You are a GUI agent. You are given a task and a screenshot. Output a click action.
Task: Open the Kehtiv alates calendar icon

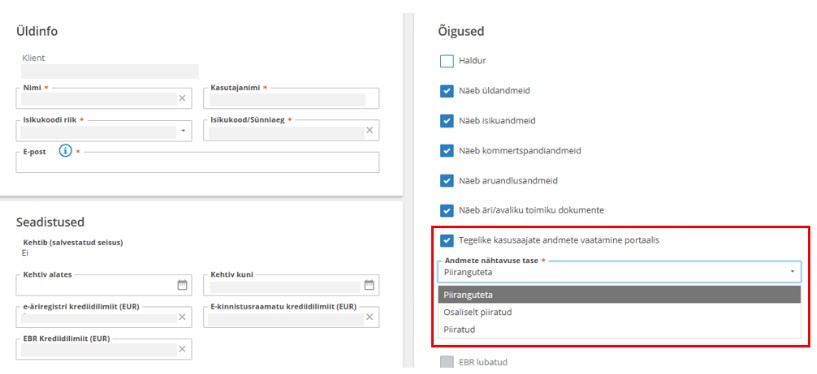(x=182, y=285)
